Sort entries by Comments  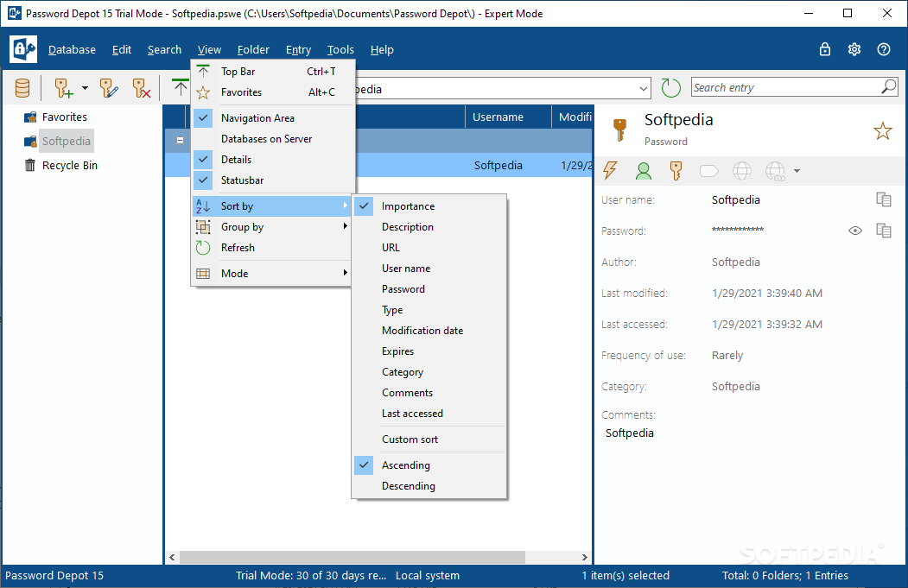(429, 393)
